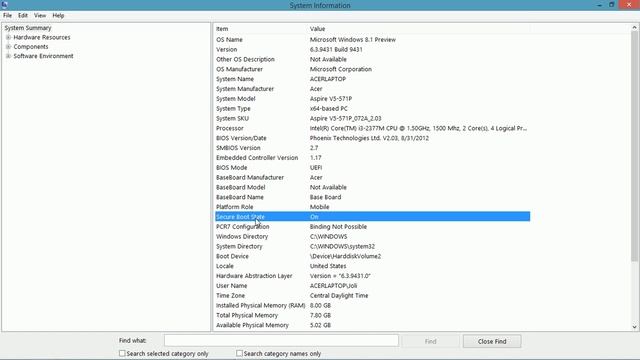The image size is (640, 360).
Task: Select the highlighted Secure Boot State row
Action: point(372,216)
